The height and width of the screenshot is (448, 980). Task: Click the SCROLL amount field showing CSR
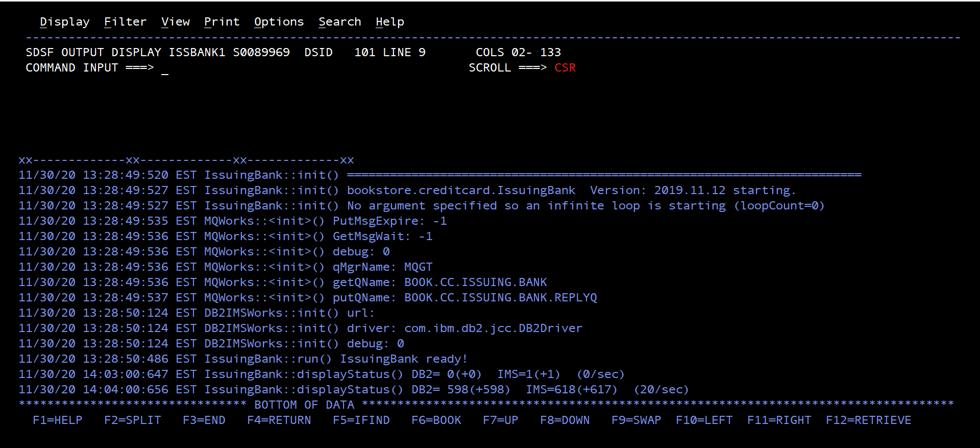[x=566, y=67]
